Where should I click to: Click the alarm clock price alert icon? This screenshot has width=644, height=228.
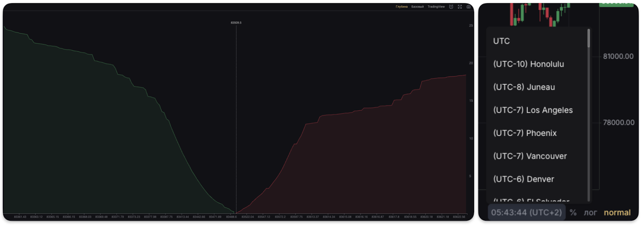(451, 7)
